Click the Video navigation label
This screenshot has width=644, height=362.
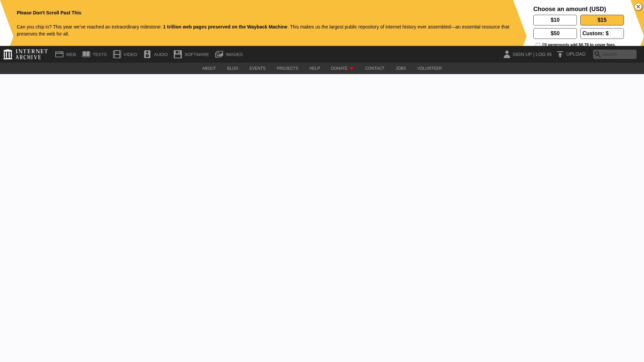pos(130,55)
